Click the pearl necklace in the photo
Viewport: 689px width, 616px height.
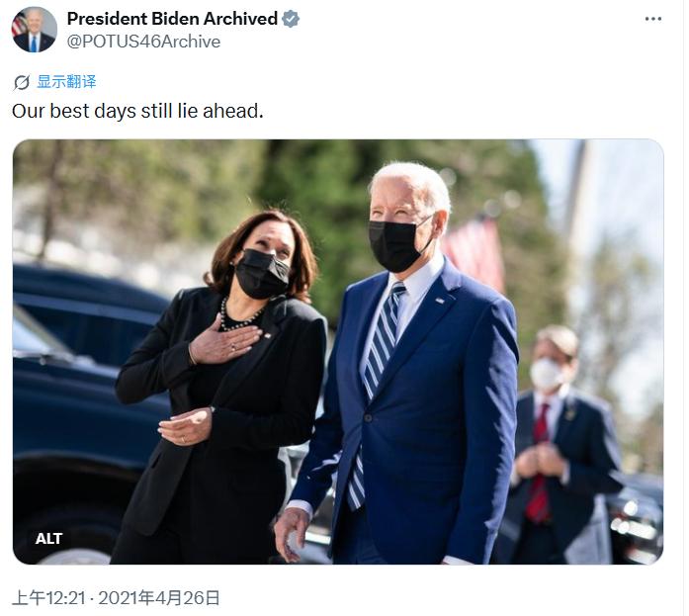(x=237, y=317)
